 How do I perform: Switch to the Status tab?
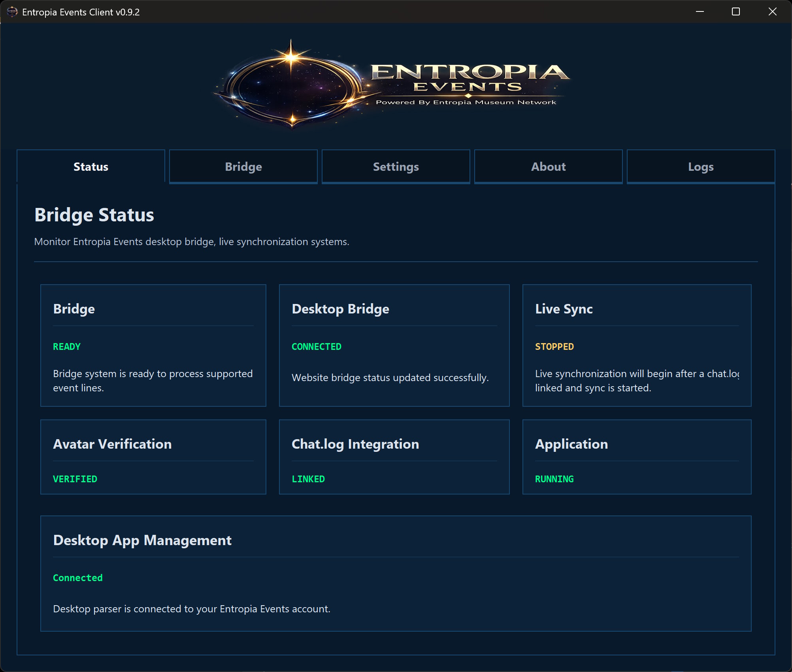[x=91, y=166]
